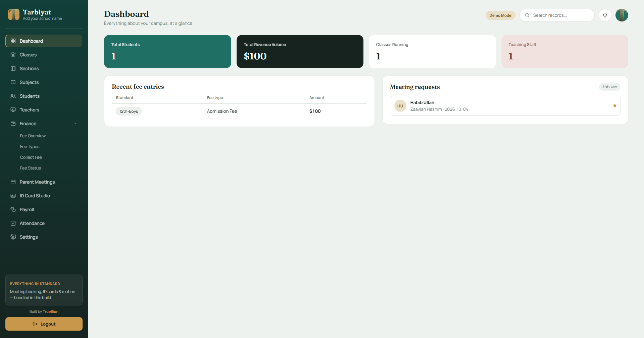Screen dimensions: 644x338
Task: Click the Students people icon
Action: pos(13,96)
